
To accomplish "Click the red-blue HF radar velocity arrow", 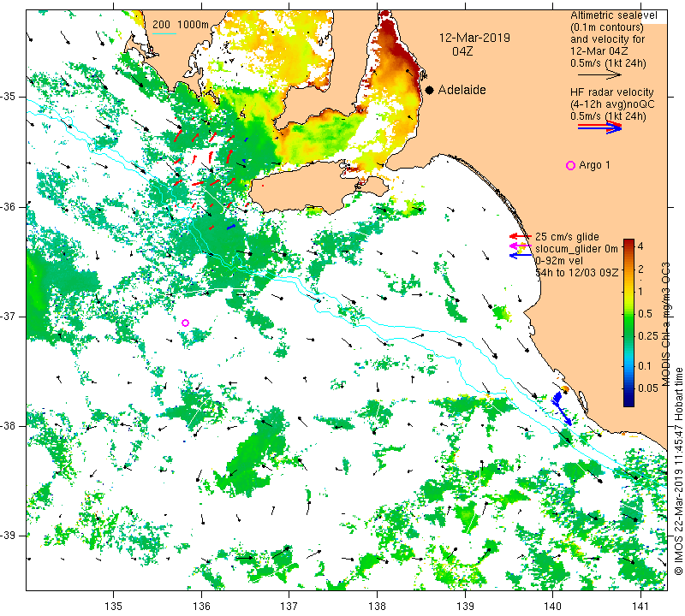I will click(599, 127).
